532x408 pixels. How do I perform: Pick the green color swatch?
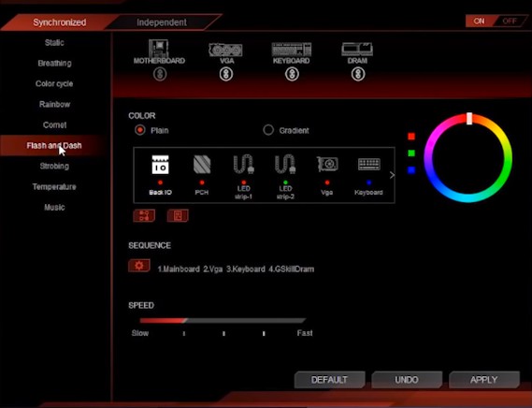[411, 153]
